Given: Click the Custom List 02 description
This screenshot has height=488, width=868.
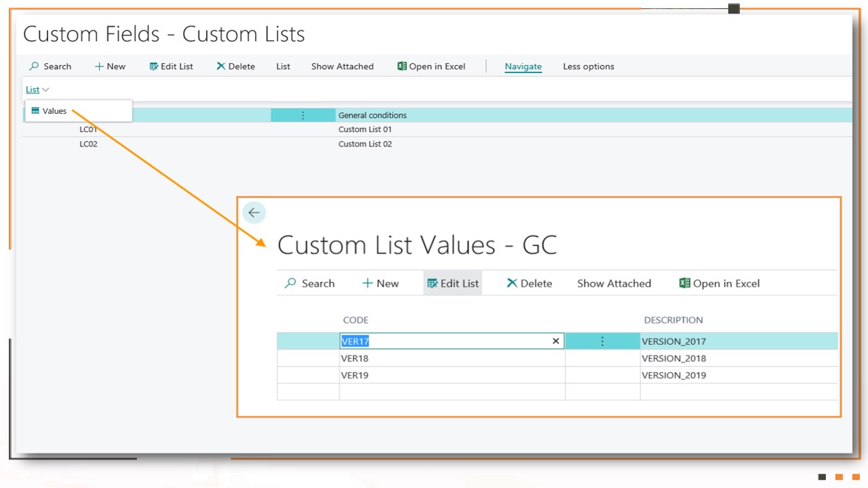Looking at the screenshot, I should 365,144.
